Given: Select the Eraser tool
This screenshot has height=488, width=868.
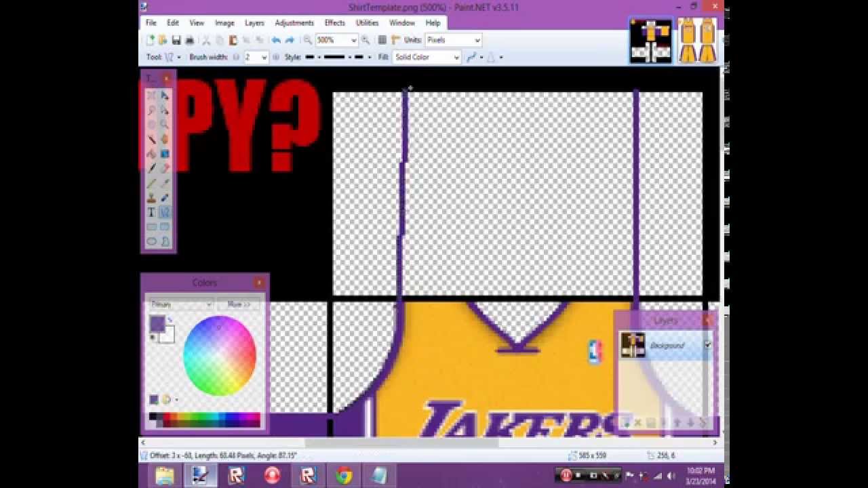Looking at the screenshot, I should pyautogui.click(x=165, y=167).
